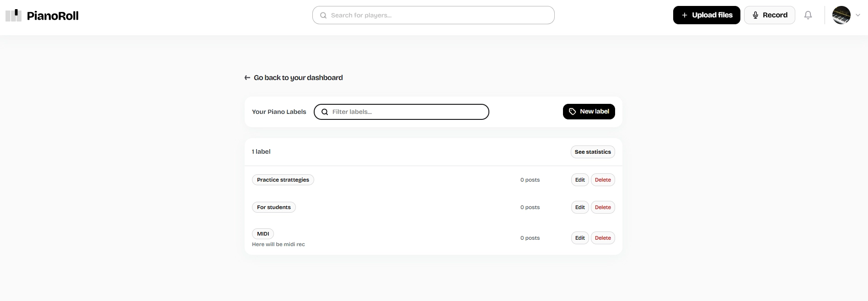The width and height of the screenshot is (868, 301).
Task: Expand the profile menu chevron
Action: coord(858,15)
